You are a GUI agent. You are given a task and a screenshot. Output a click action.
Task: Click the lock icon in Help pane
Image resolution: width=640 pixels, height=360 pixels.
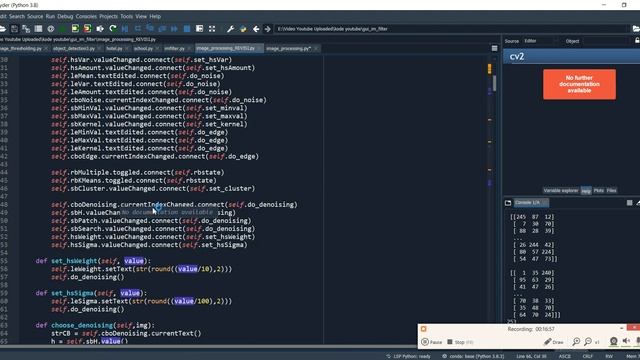(637, 40)
